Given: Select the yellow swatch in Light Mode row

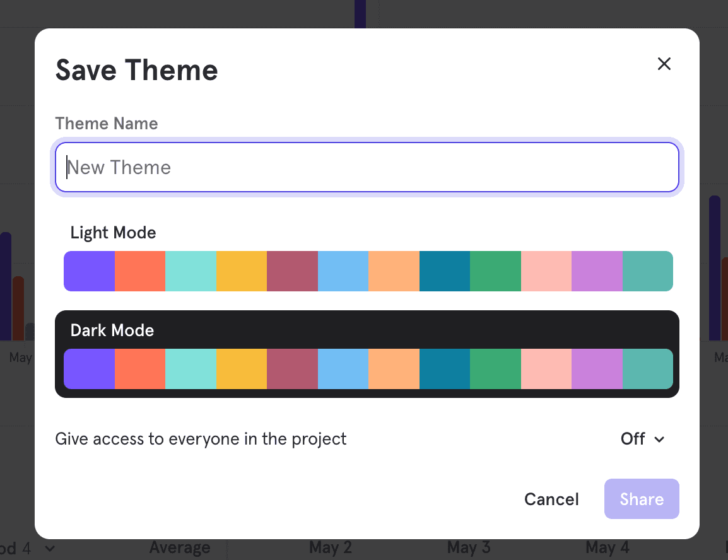Looking at the screenshot, I should (242, 271).
